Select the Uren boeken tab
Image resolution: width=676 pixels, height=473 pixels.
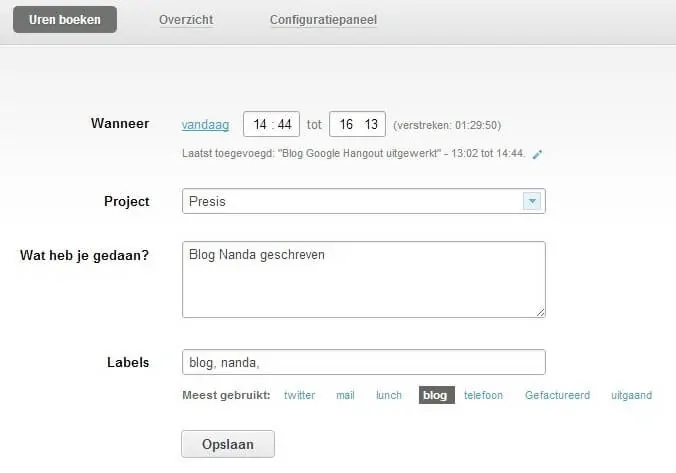(65, 19)
